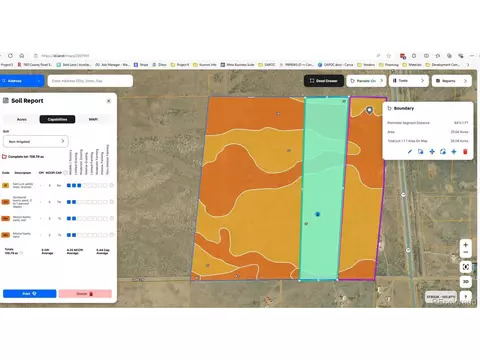The image size is (480, 360).
Task: Open browser favorites list icon
Action: [x=438, y=56]
